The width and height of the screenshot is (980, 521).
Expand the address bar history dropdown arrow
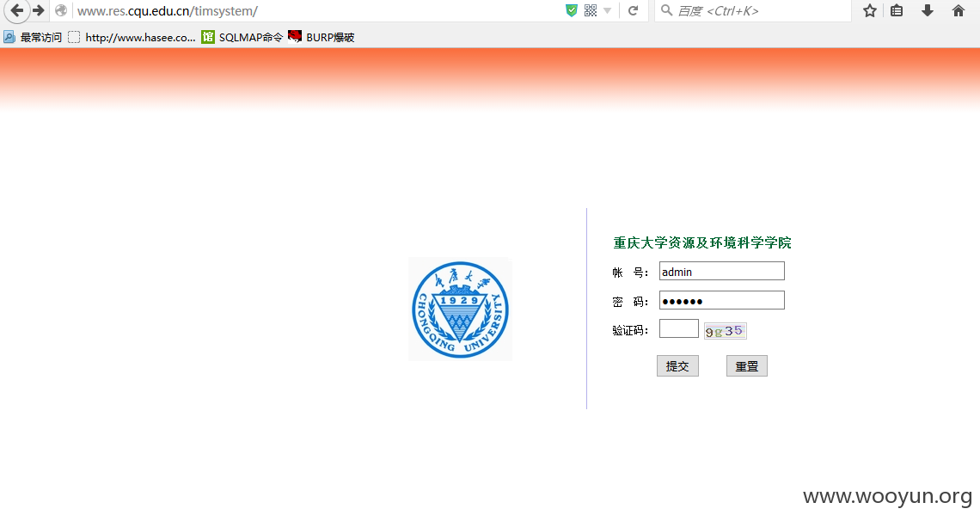click(x=608, y=10)
